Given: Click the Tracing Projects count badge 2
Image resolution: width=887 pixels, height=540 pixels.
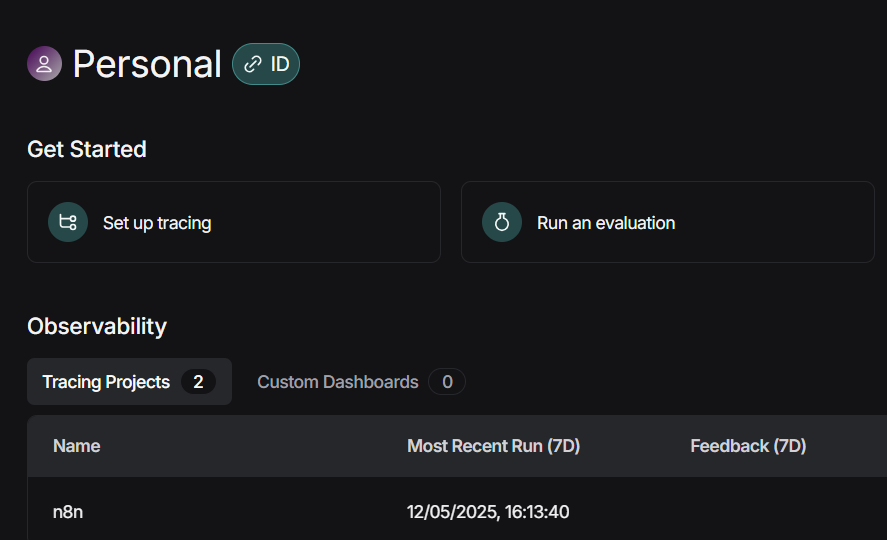Looking at the screenshot, I should (198, 382).
